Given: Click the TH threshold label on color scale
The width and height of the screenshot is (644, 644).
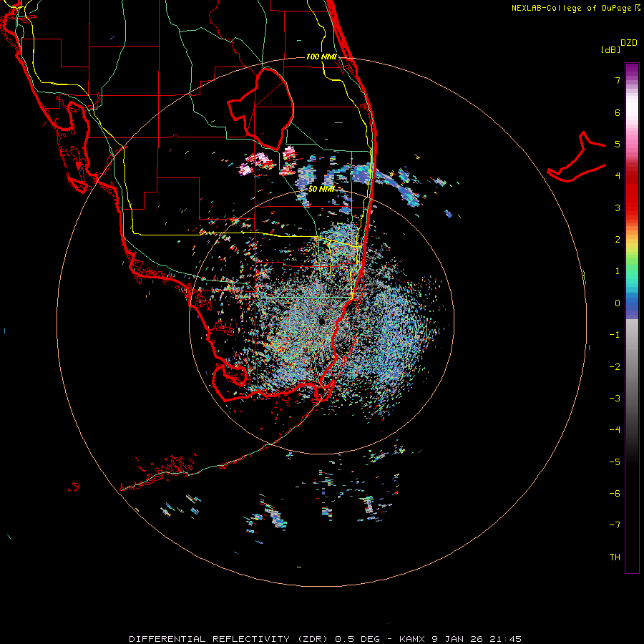Looking at the screenshot, I should pos(615,557).
